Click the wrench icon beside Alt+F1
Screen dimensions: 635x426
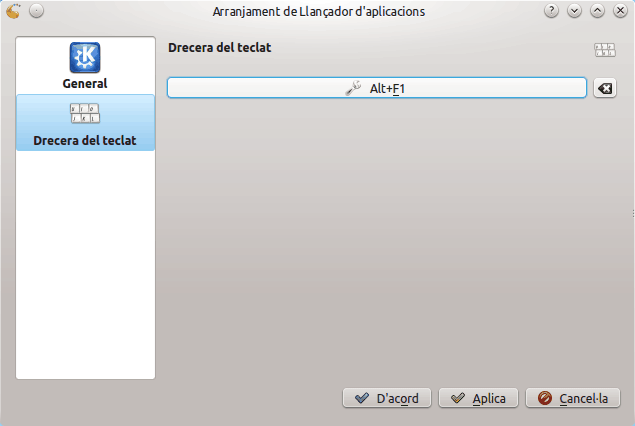pyautogui.click(x=353, y=89)
